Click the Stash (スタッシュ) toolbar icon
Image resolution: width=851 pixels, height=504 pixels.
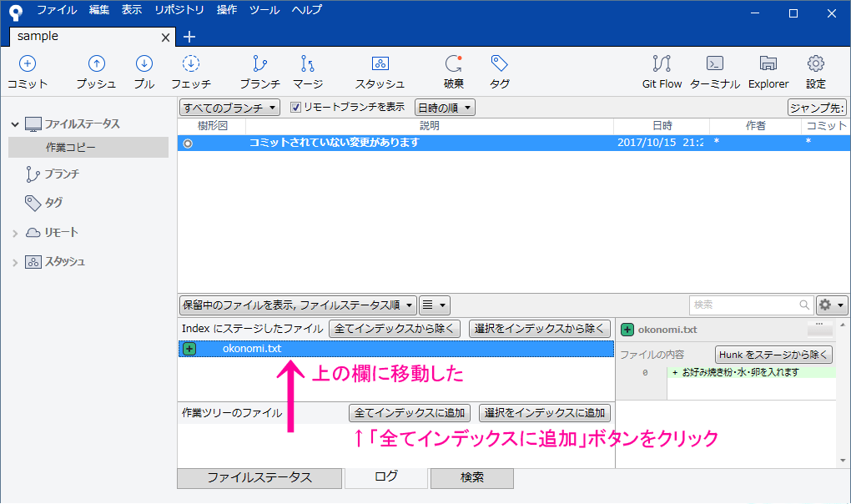click(380, 63)
